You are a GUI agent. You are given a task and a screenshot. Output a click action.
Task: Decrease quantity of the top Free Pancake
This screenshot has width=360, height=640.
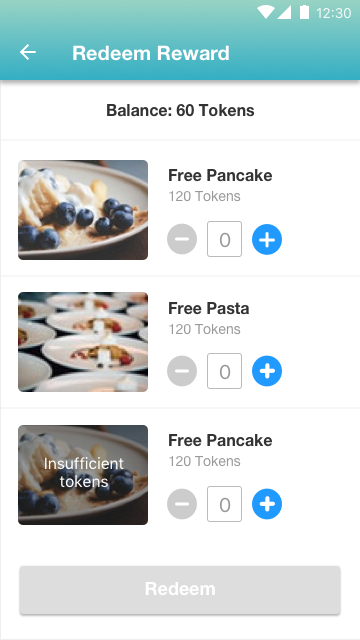pyautogui.click(x=182, y=240)
